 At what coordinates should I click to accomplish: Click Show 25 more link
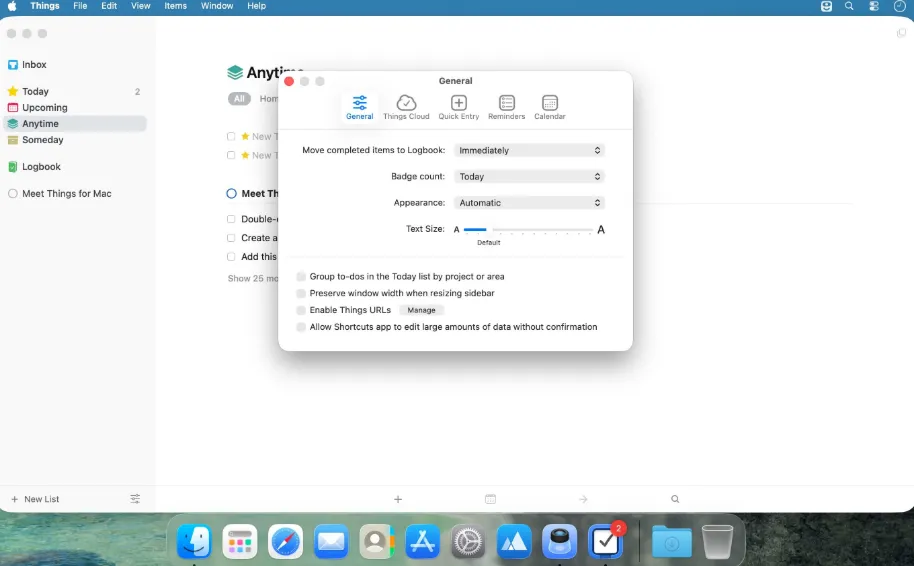(253, 279)
